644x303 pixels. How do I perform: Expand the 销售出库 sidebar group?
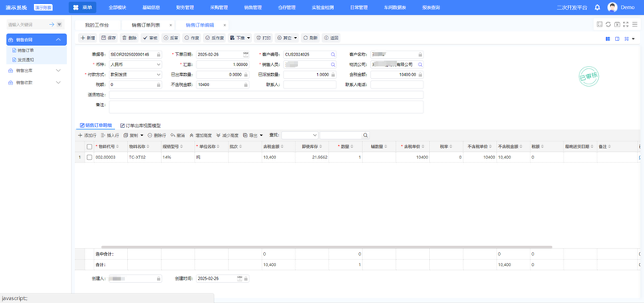58,71
